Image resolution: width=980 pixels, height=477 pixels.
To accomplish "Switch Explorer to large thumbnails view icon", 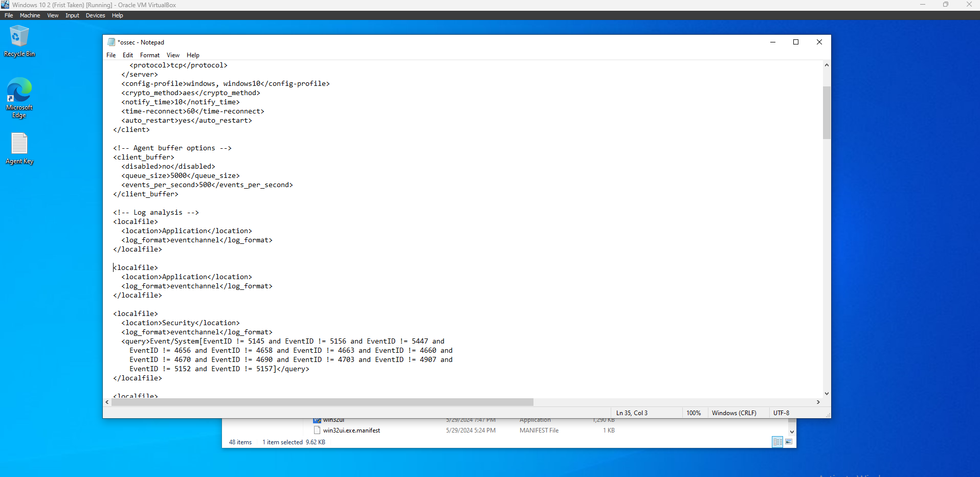I will click(789, 442).
